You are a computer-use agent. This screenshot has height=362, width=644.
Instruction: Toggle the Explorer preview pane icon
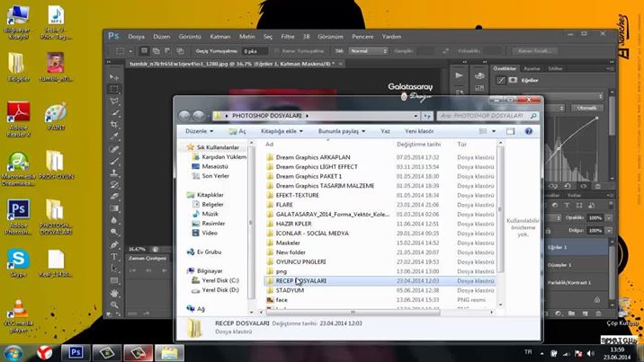(x=510, y=131)
